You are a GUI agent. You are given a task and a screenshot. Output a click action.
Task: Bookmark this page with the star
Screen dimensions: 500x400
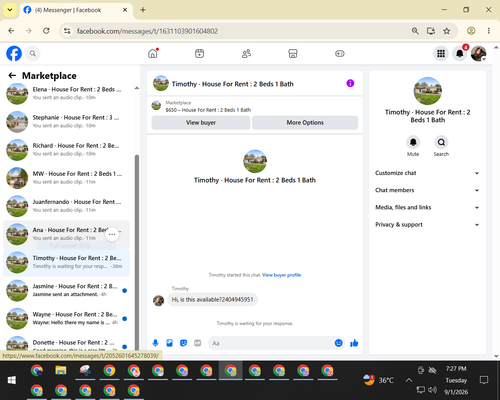[x=447, y=31]
